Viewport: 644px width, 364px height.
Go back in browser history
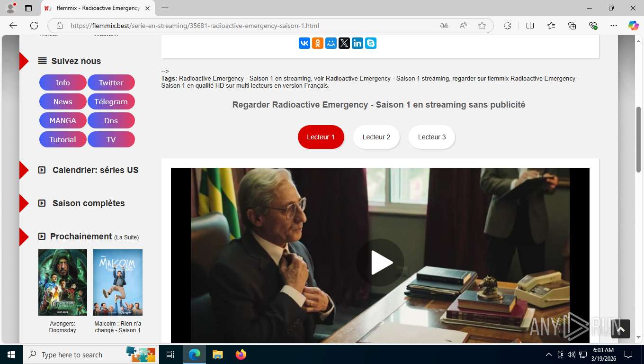coord(13,26)
